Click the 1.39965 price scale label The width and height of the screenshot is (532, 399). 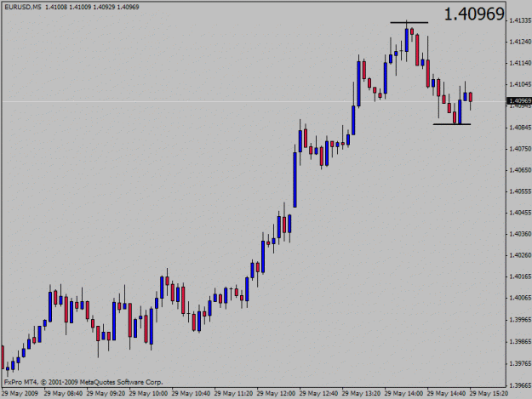click(520, 320)
